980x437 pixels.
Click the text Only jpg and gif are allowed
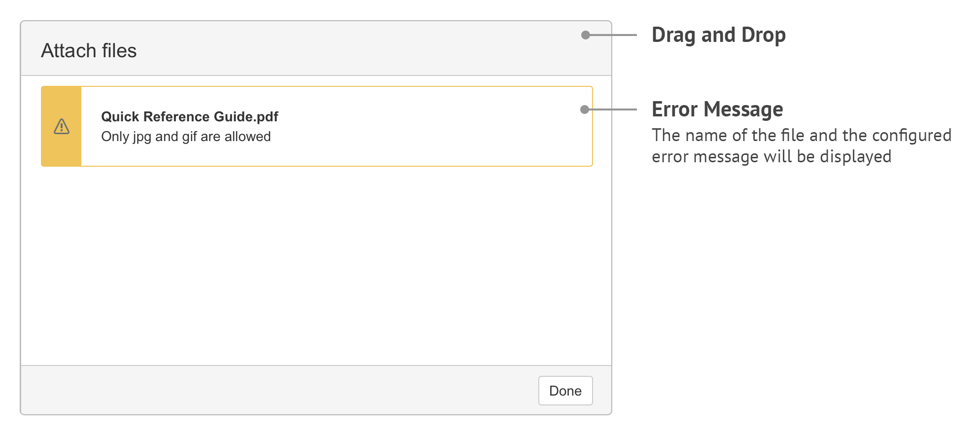pyautogui.click(x=186, y=136)
